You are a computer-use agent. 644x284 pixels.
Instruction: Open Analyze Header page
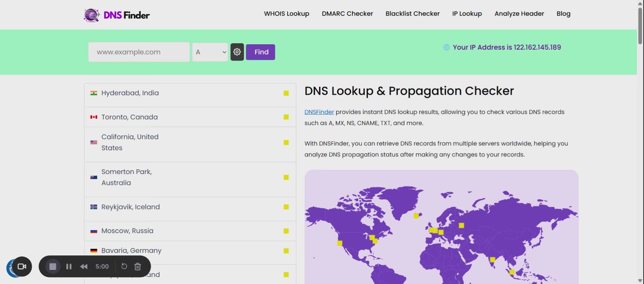(x=519, y=14)
